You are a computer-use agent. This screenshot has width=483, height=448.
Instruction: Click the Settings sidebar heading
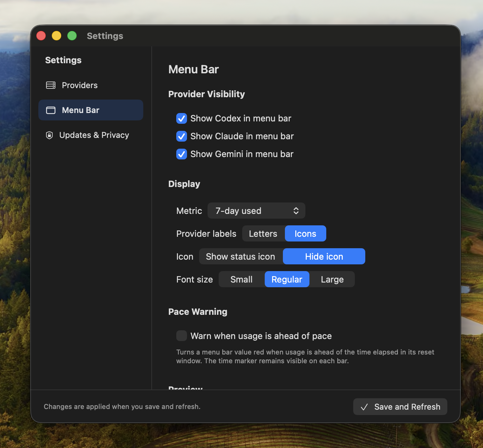[x=63, y=60]
